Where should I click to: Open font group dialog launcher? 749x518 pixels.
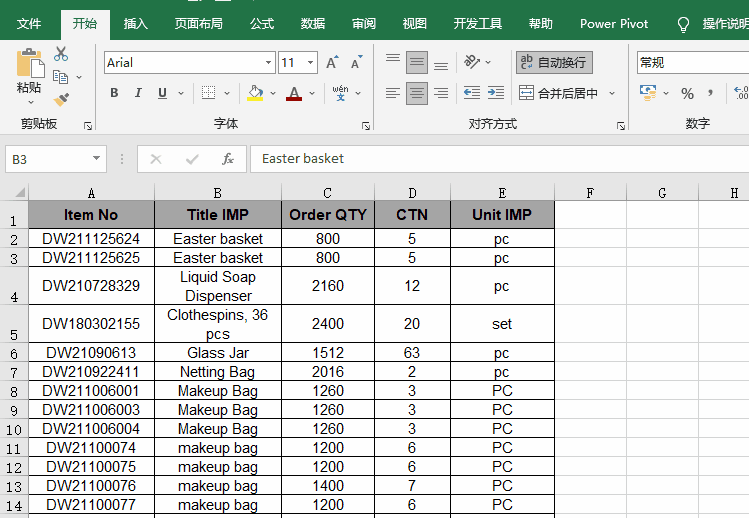366,126
